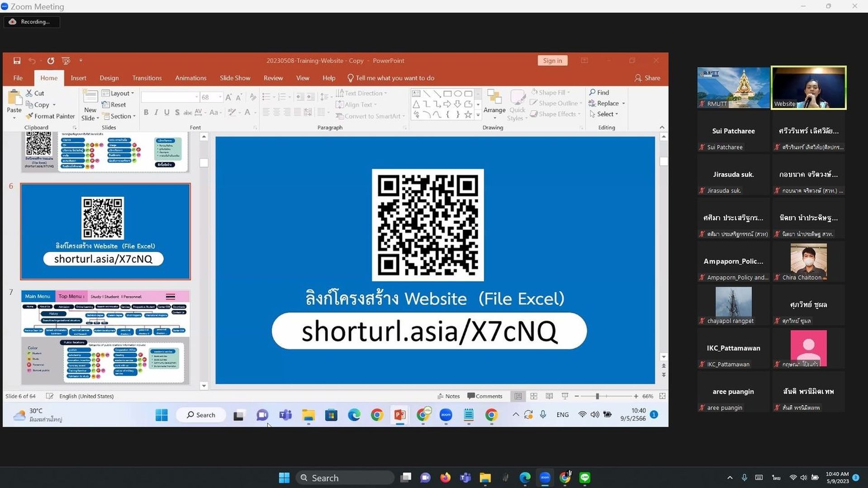Switch to the Slide Show tab
Viewport: 868px width, 488px height.
pyautogui.click(x=235, y=78)
